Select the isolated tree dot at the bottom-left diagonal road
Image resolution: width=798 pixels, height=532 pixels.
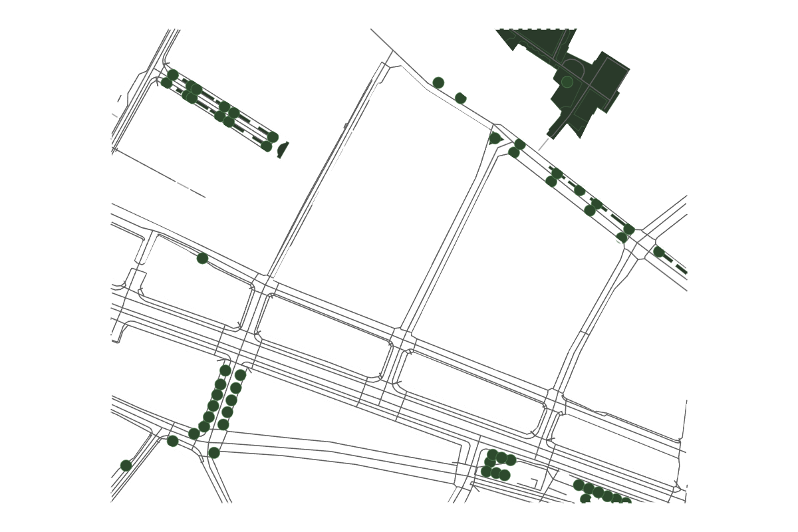pyautogui.click(x=126, y=465)
